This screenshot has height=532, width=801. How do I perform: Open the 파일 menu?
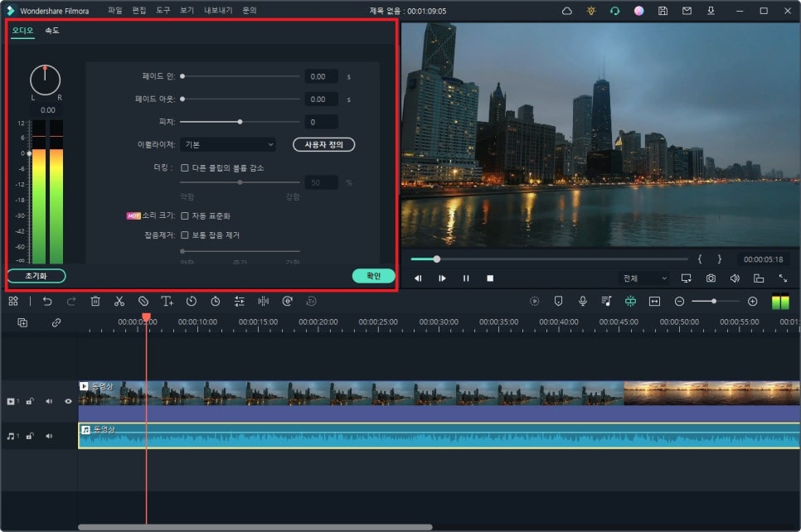[x=115, y=11]
